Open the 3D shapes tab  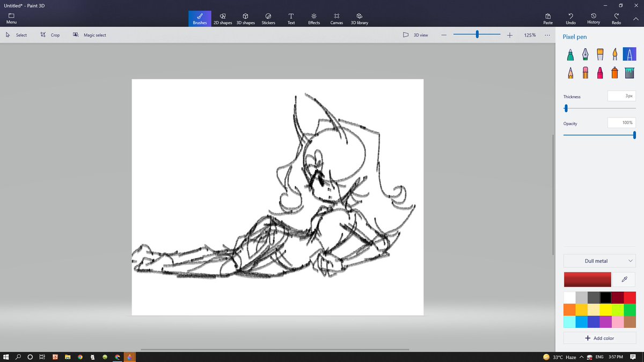click(246, 19)
